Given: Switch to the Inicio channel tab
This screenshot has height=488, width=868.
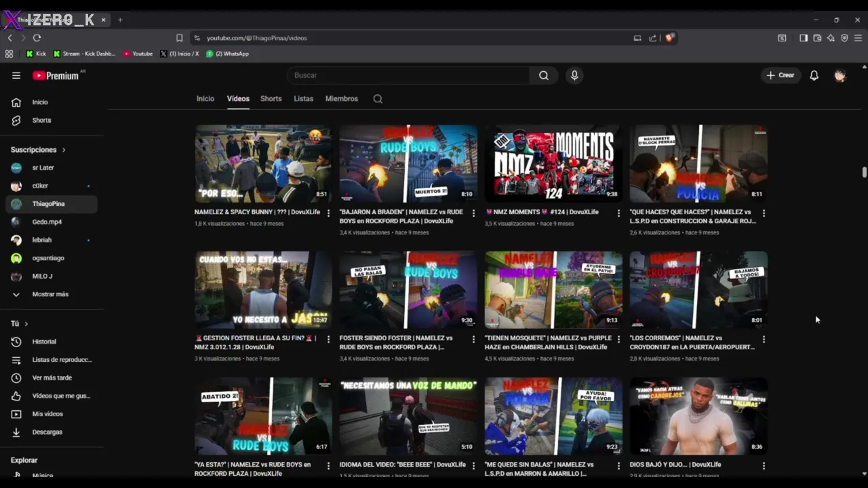Looking at the screenshot, I should [x=205, y=99].
